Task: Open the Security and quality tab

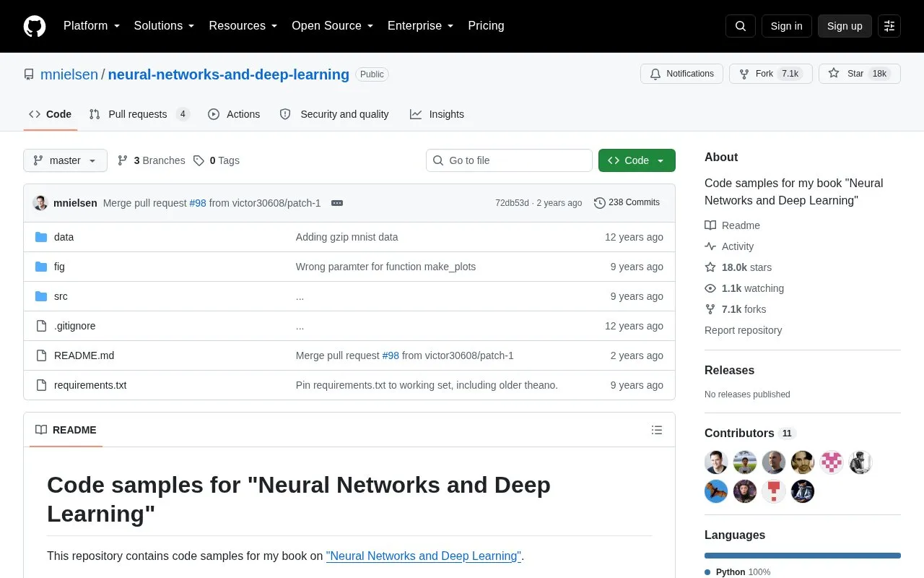Action: point(334,114)
